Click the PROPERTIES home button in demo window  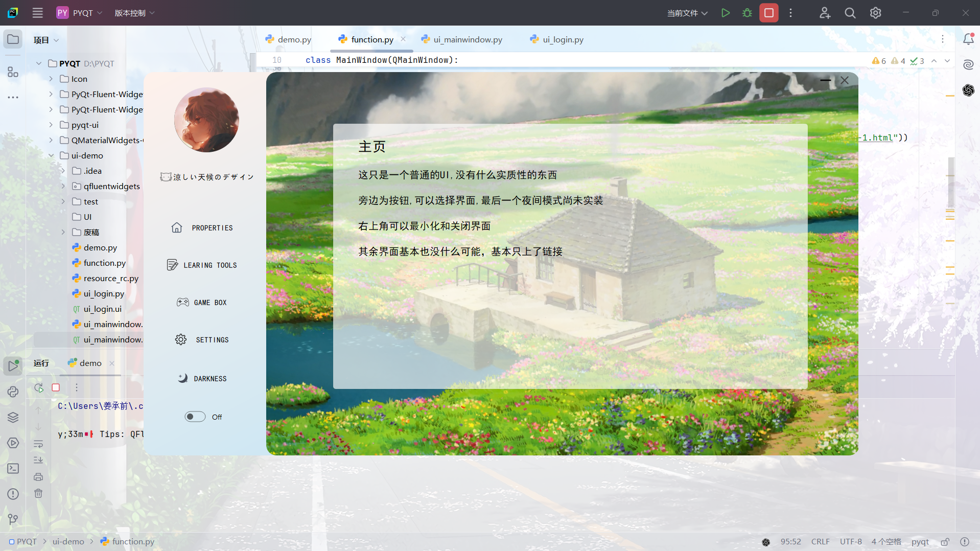pos(202,227)
